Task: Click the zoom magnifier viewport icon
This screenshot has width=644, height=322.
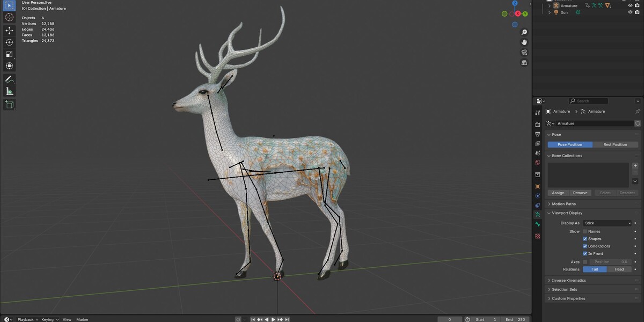Action: point(524,32)
